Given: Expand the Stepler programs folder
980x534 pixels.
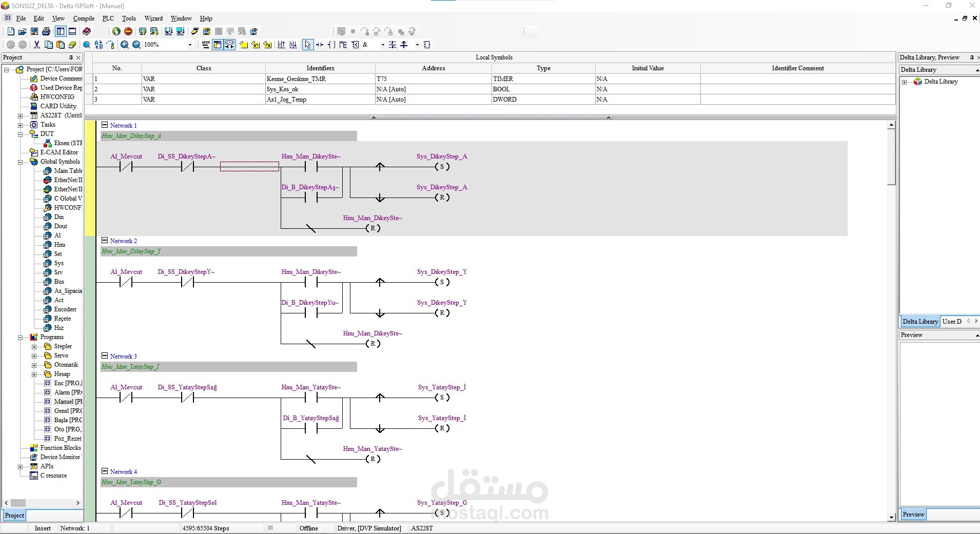Looking at the screenshot, I should [34, 347].
